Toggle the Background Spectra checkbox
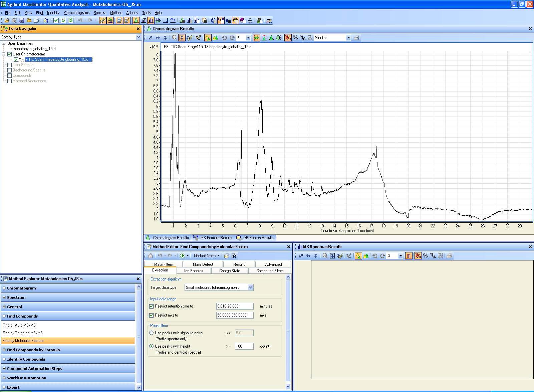This screenshot has width=534, height=392. pyautogui.click(x=9, y=70)
